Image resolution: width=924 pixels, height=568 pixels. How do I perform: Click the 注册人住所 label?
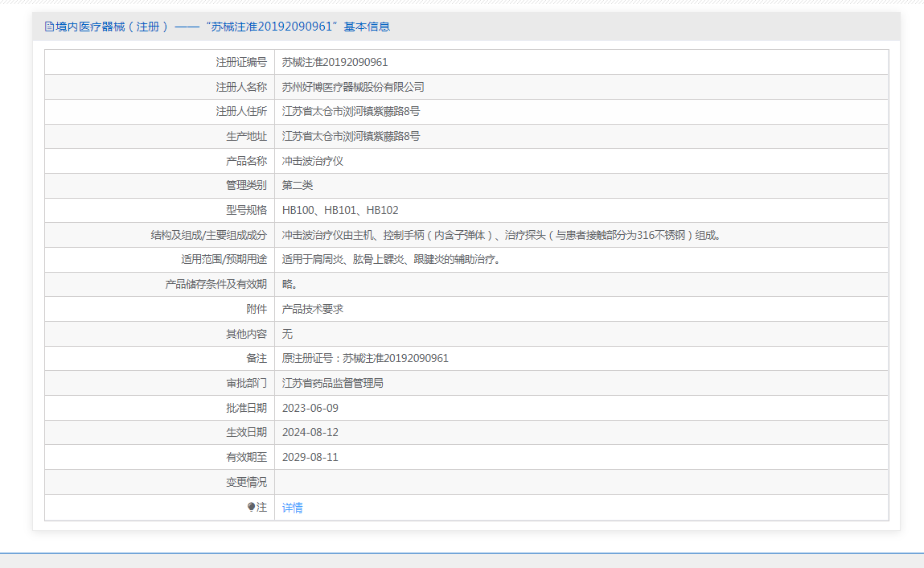pyautogui.click(x=241, y=112)
